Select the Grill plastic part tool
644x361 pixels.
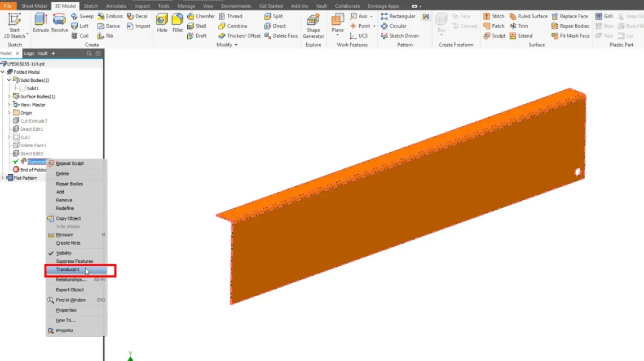coord(604,16)
